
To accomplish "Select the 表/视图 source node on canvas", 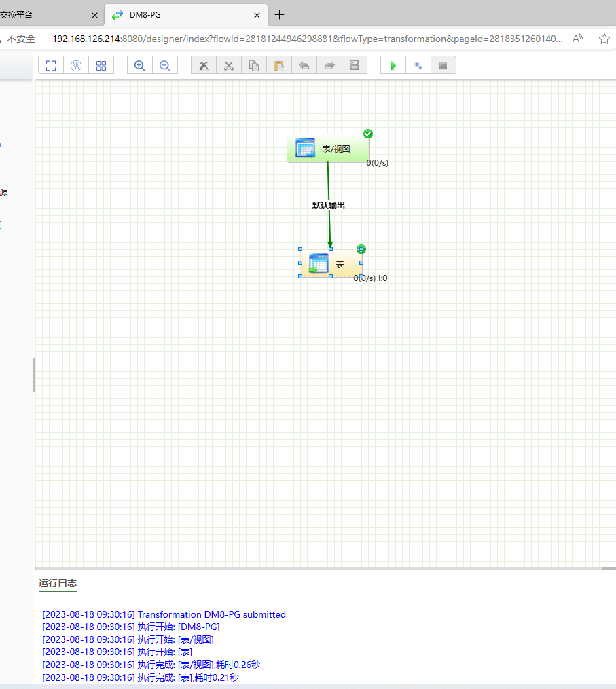I will click(328, 147).
